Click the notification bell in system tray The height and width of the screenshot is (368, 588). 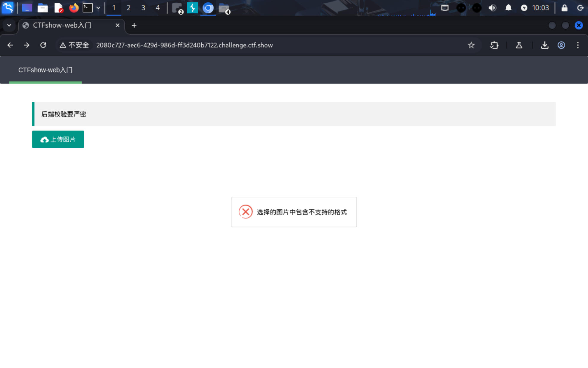point(508,8)
